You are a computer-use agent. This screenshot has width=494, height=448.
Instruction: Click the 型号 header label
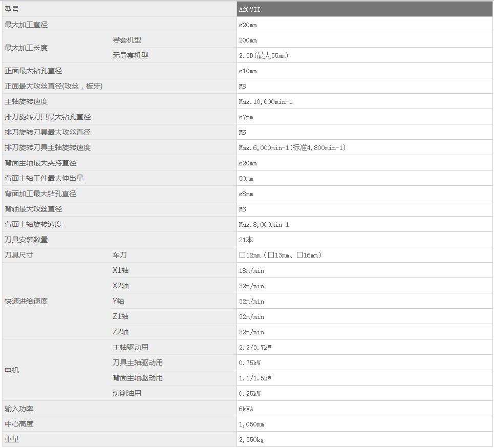click(12, 9)
